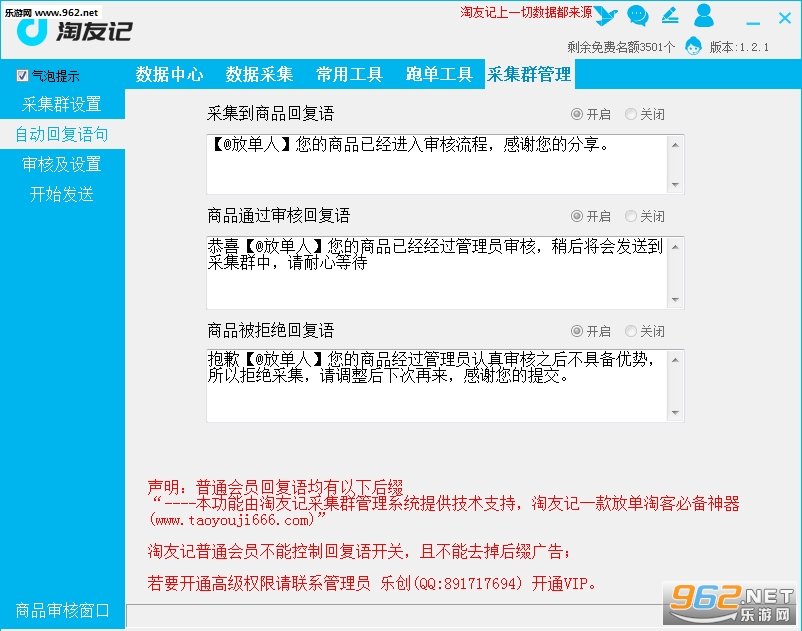
Task: Close the 淘友记 window
Action: [x=785, y=18]
